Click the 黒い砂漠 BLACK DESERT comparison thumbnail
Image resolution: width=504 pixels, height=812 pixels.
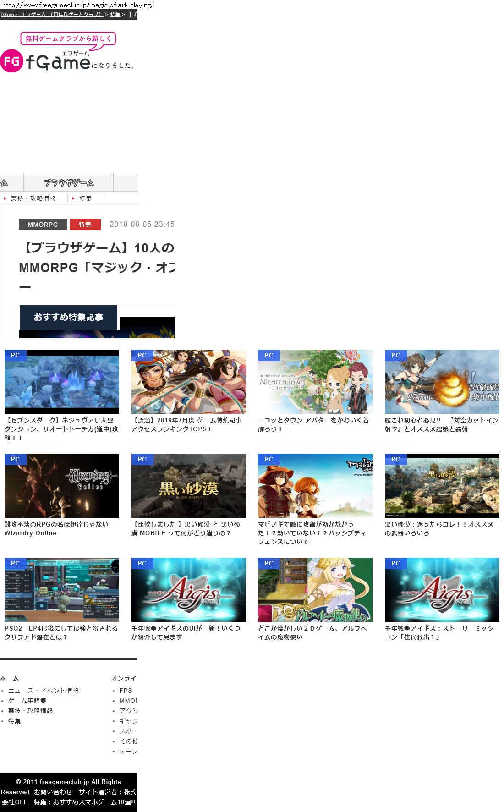pos(188,486)
